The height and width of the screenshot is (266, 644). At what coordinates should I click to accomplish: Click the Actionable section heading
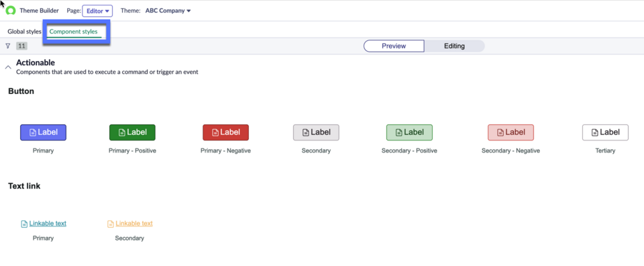pyautogui.click(x=36, y=62)
